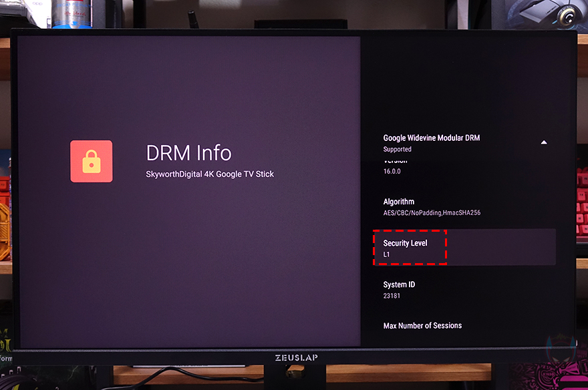Click the SkyworthDigital 4K Google TV Stick subtitle
Viewport: 588px width, 390px height.
210,174
